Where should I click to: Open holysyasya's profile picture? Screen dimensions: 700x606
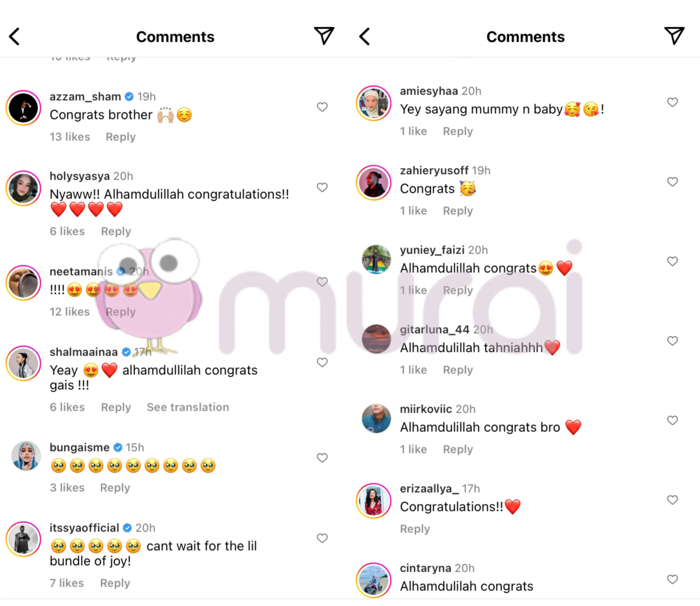(23, 188)
